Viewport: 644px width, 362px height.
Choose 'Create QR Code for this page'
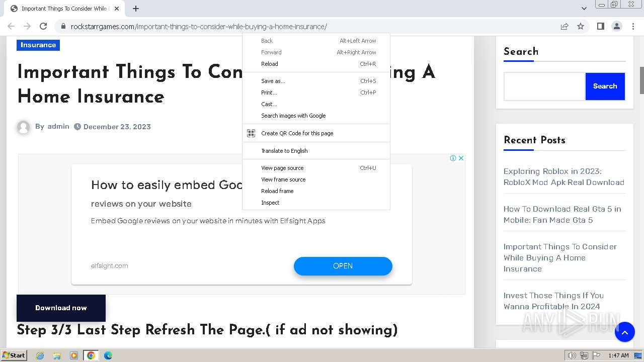297,133
